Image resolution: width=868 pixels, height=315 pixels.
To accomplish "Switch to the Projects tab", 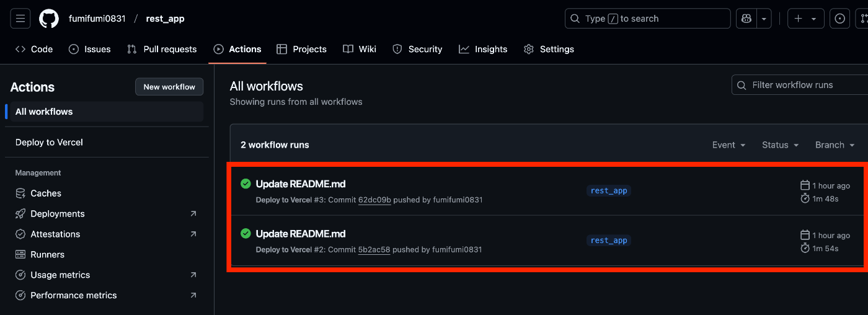I will (302, 49).
